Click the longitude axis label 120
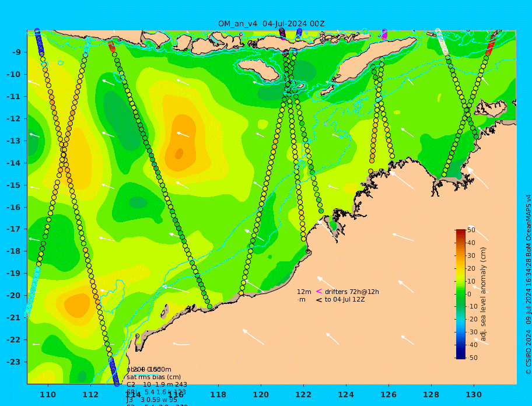Viewport: 532px width, 406px height. click(x=261, y=394)
